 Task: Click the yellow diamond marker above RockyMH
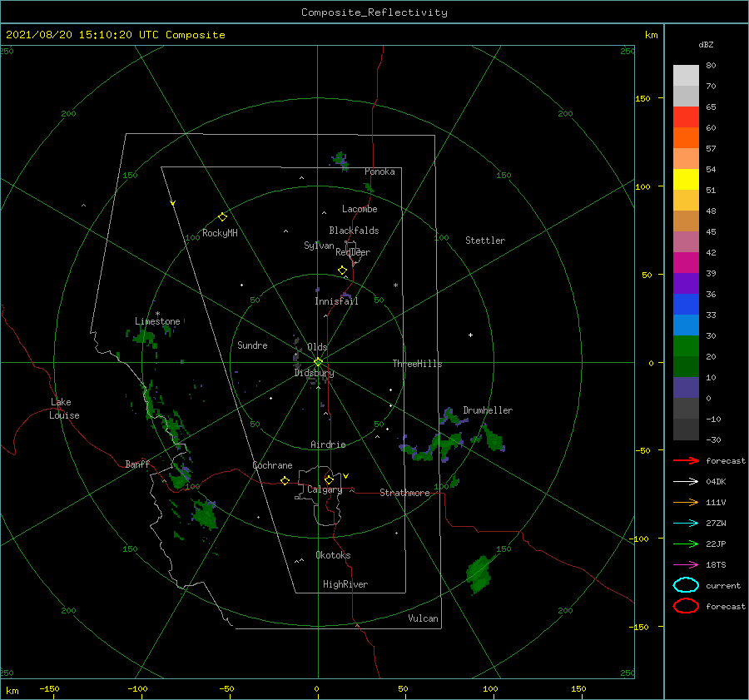[x=222, y=217]
